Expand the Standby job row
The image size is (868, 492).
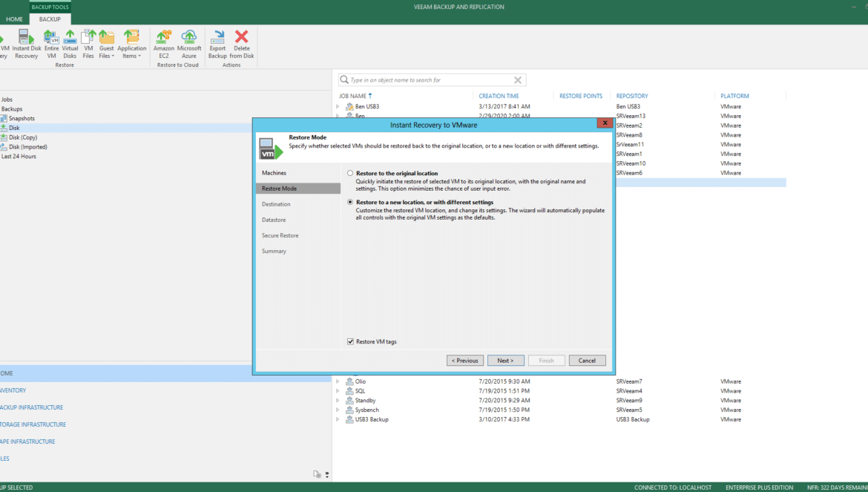[338, 400]
